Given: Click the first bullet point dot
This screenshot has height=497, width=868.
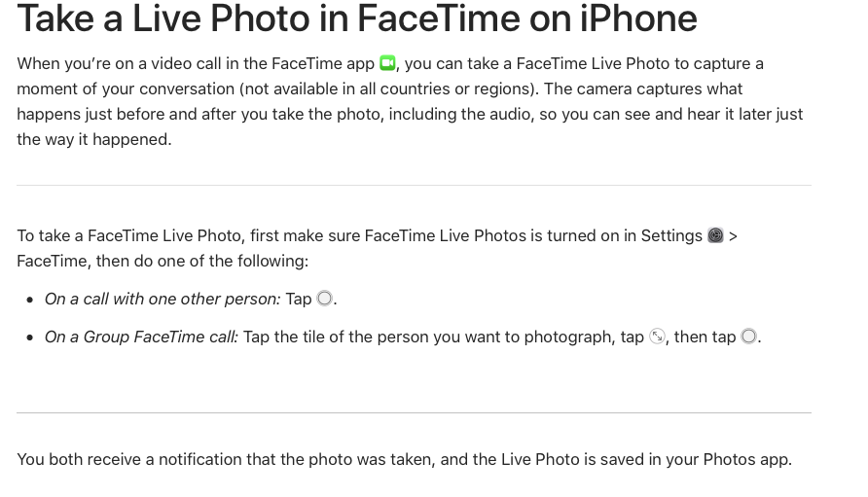Looking at the screenshot, I should point(30,300).
